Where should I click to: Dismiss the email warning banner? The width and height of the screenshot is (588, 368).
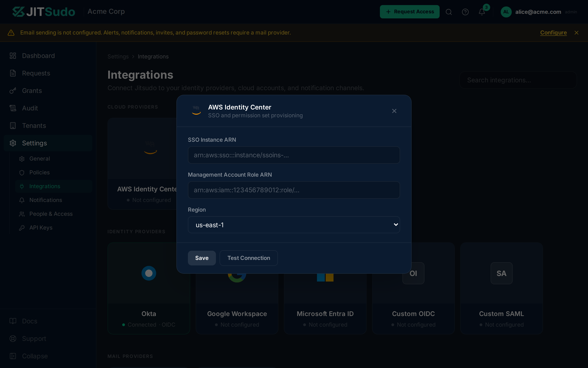(x=576, y=33)
